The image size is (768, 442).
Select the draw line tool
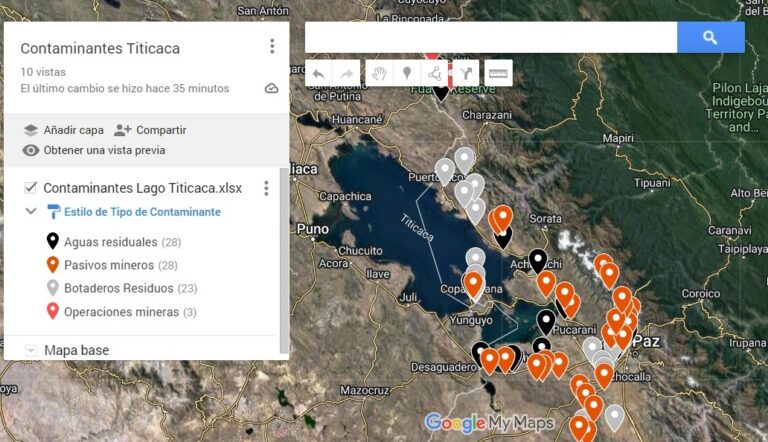pos(435,73)
